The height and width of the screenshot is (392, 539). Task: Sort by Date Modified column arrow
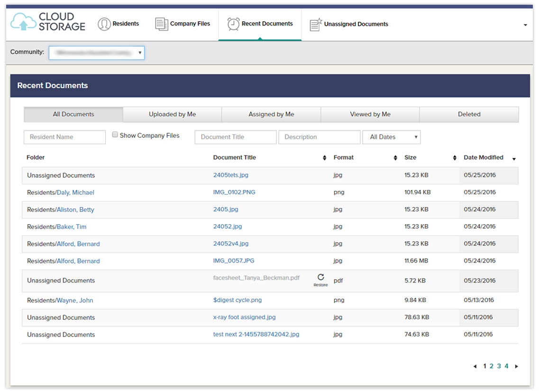(514, 159)
